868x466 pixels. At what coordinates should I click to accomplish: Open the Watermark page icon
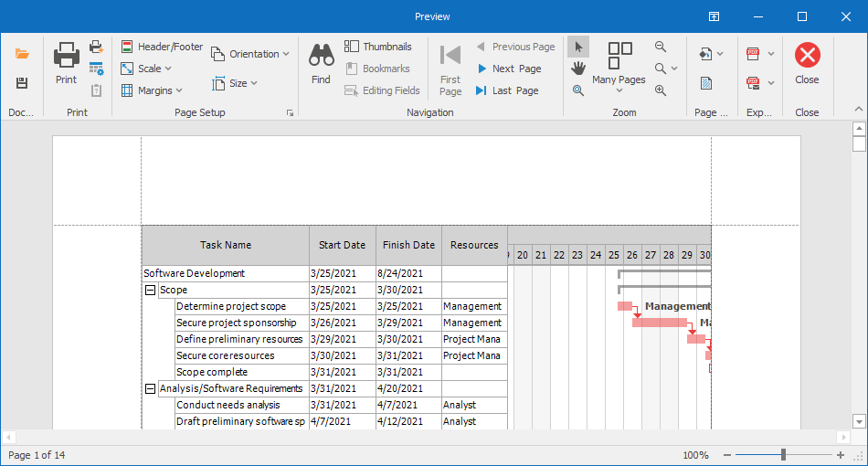pos(706,83)
